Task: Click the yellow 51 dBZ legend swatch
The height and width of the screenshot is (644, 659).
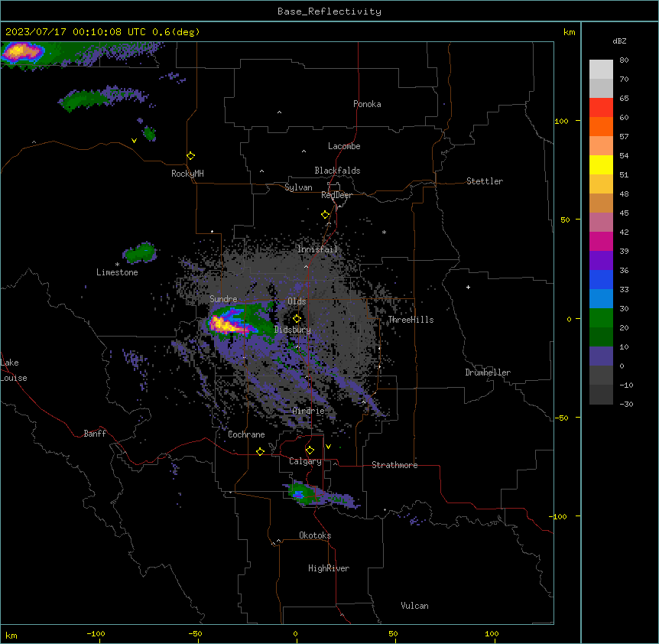Action: click(x=601, y=164)
